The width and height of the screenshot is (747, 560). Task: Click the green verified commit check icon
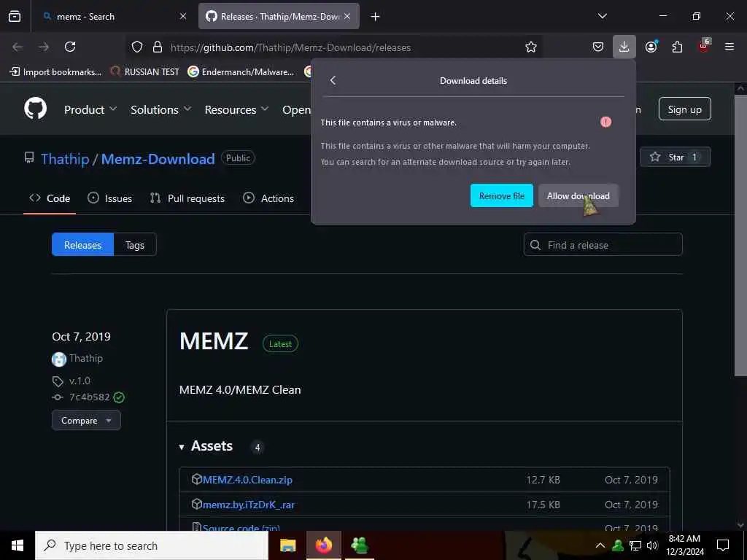click(x=119, y=397)
